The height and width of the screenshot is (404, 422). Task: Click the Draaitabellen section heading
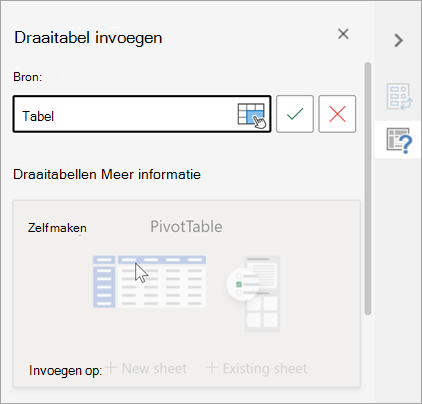56,175
